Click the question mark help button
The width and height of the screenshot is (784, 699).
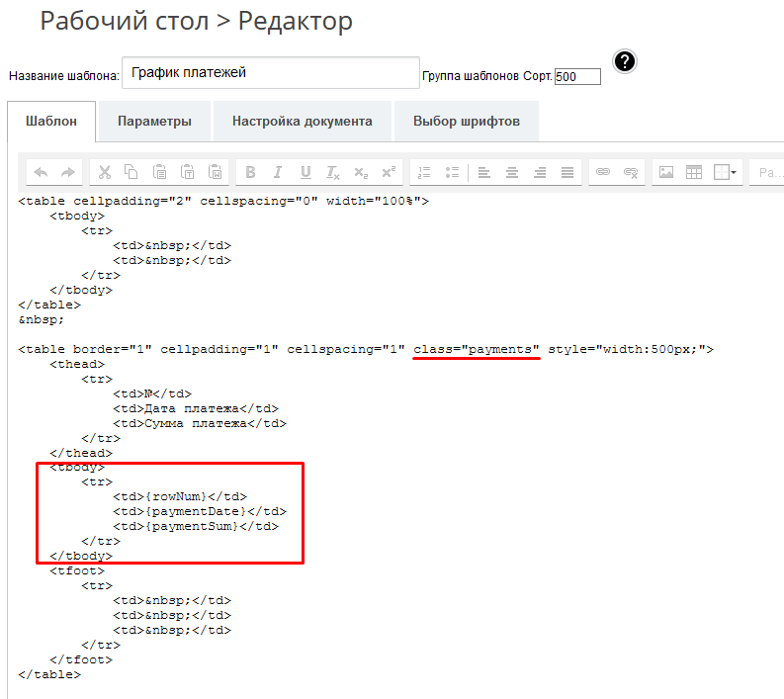tap(624, 61)
